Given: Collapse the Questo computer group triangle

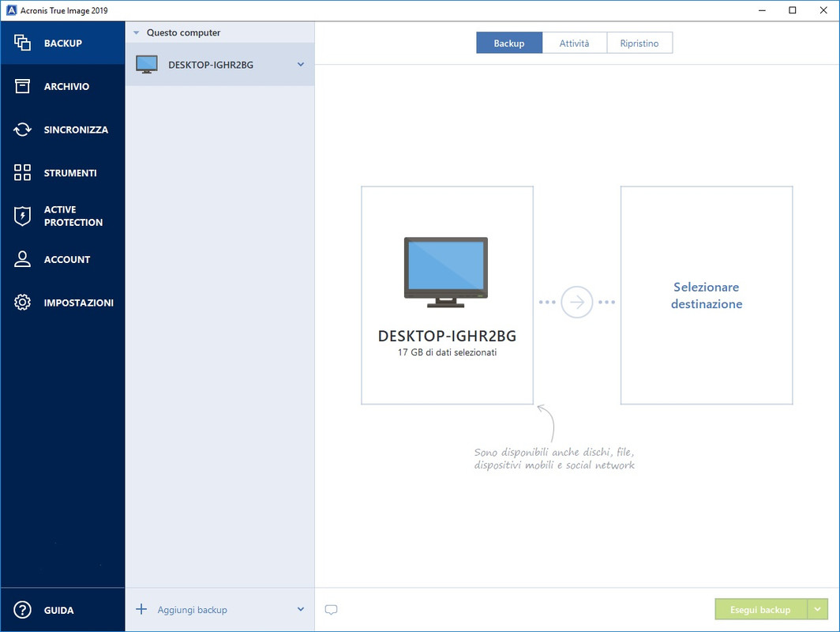Looking at the screenshot, I should (x=136, y=32).
